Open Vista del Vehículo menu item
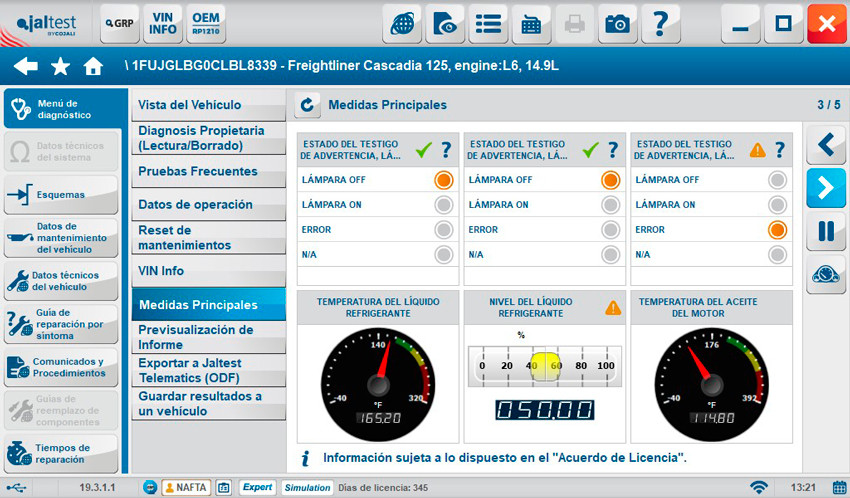850x498 pixels. click(x=209, y=105)
